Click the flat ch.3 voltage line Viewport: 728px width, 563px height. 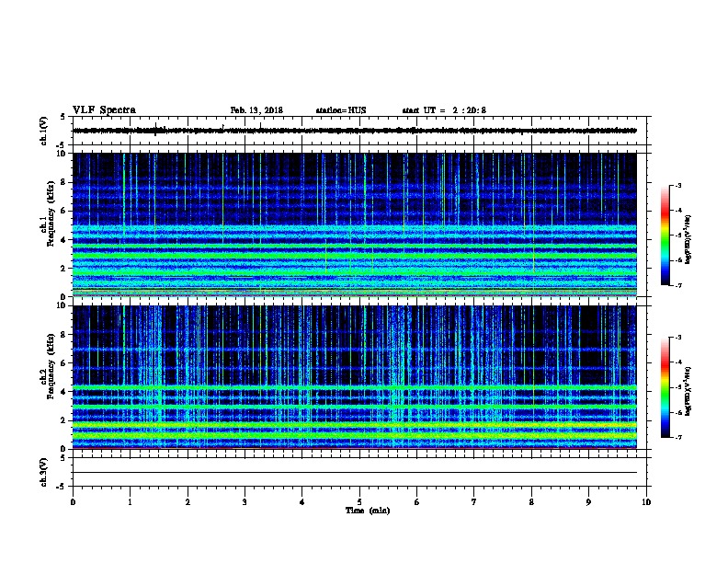click(x=355, y=473)
